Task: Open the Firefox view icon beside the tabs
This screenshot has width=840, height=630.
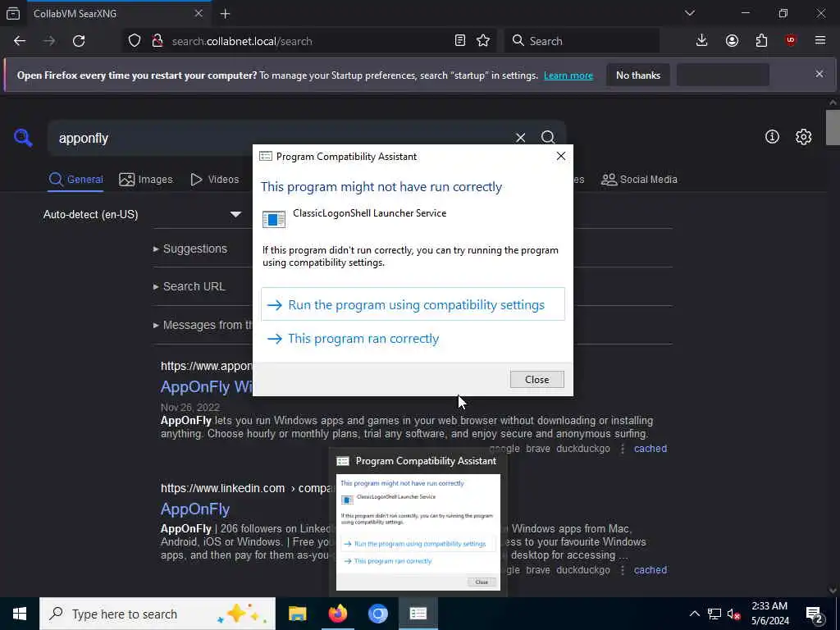Action: tap(13, 14)
